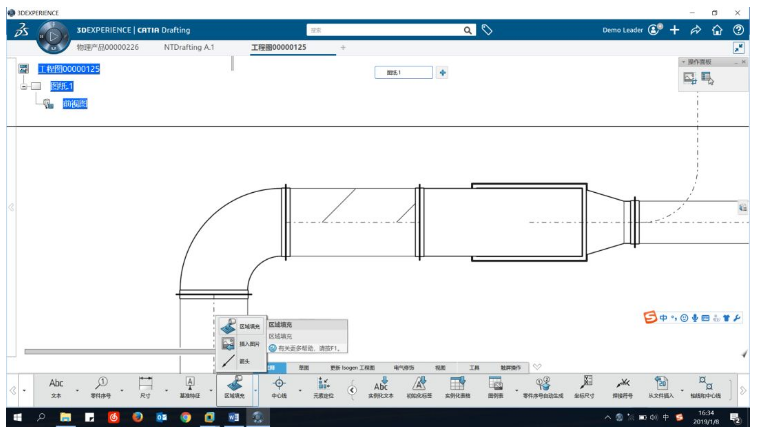The image size is (759, 432).
Task: Expand the 文本 tool dropdown arrow
Action: (77, 390)
